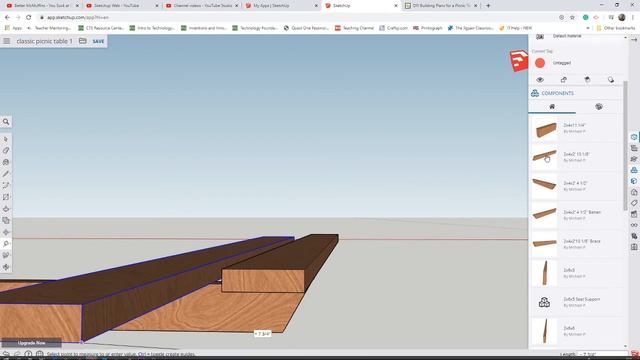Switch to the 3D Warehouse components tab
640x360 pixels.
click(x=599, y=107)
